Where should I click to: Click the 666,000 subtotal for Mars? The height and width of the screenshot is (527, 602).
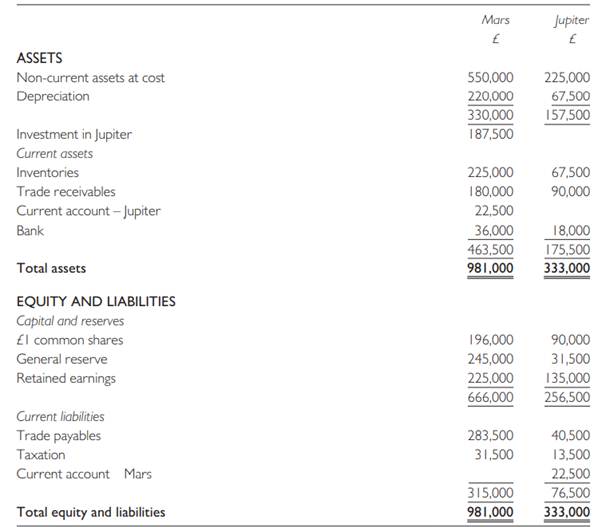(x=491, y=397)
